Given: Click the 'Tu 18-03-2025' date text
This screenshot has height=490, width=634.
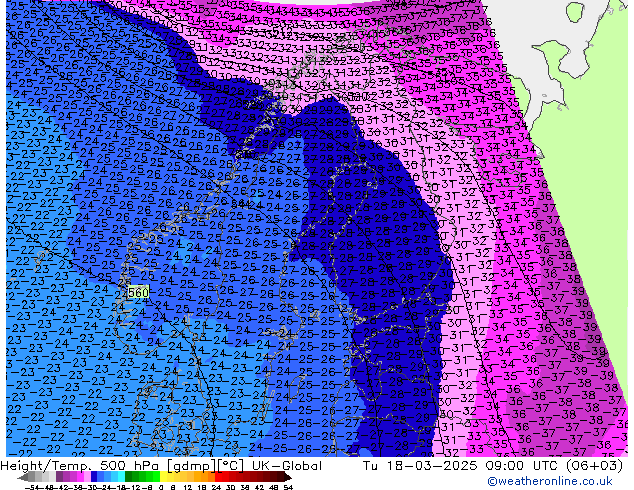Looking at the screenshot, I should pos(420,466).
